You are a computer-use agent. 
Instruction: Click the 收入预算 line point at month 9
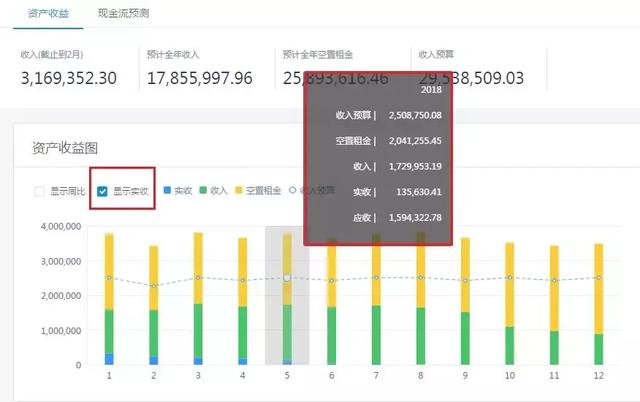pos(465,280)
